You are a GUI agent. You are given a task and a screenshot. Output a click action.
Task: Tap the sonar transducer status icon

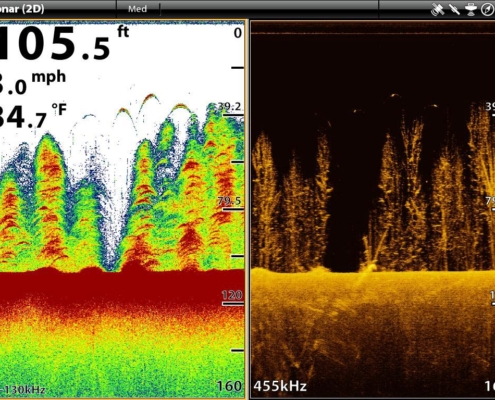click(471, 9)
